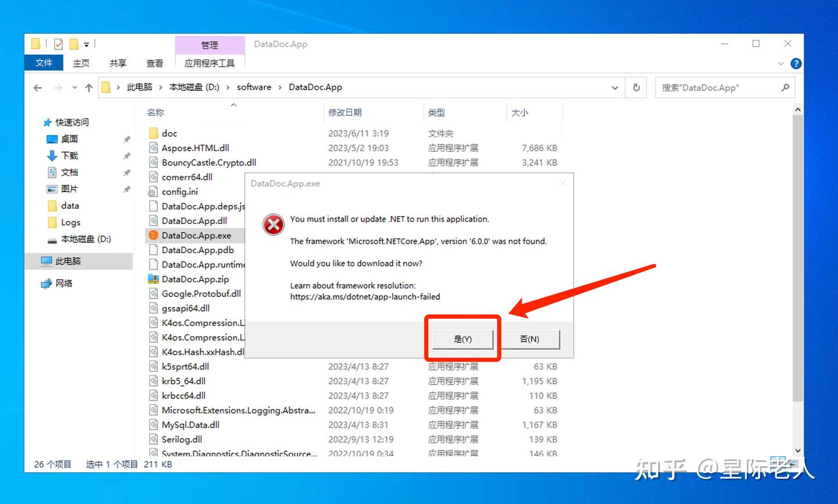Viewport: 838px width, 504px height.
Task: Click the new folder icon in Quick Access Toolbar
Action: (74, 44)
